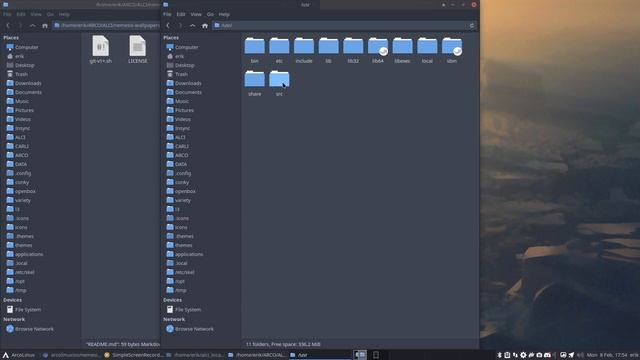640x360 pixels.
Task: Click the clock showing Mon 8 Feb
Action: click(607, 355)
